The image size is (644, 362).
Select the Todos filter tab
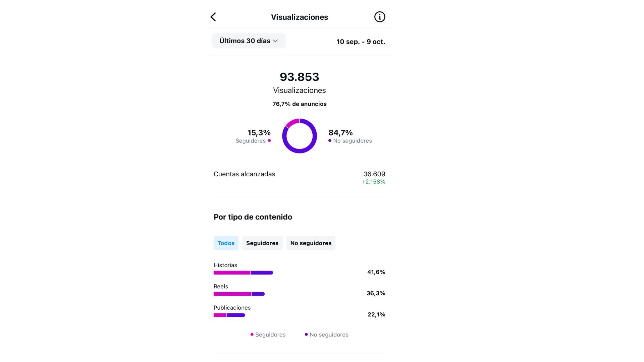226,243
